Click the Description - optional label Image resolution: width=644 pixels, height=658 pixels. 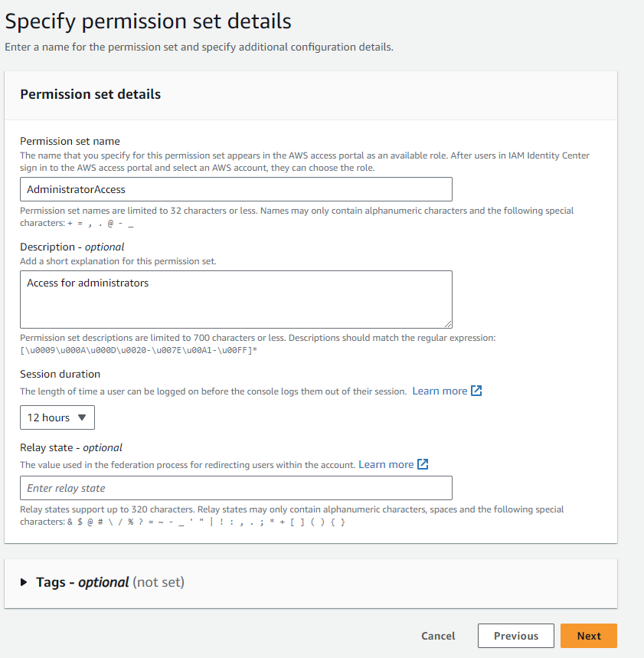(x=72, y=247)
